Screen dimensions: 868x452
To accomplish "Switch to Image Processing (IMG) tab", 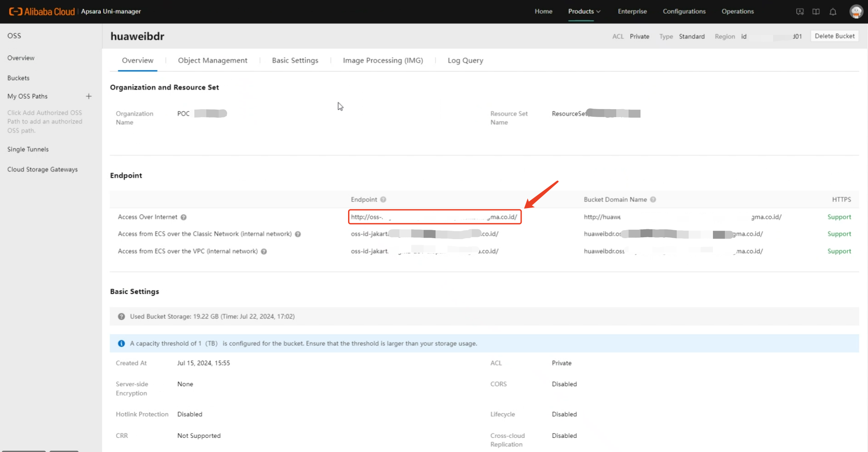I will coord(383,61).
